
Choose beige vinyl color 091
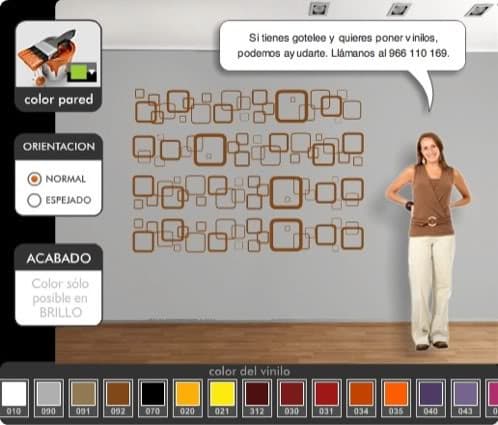click(83, 398)
